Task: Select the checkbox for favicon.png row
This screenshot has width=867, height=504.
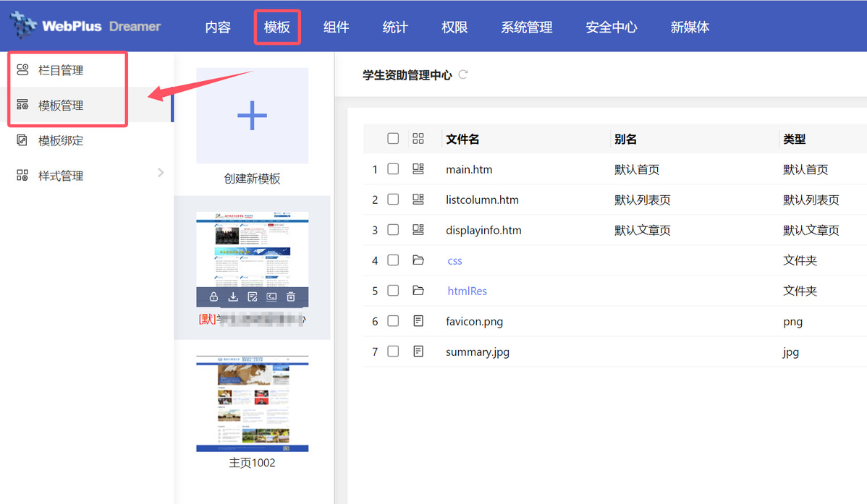Action: click(x=393, y=321)
